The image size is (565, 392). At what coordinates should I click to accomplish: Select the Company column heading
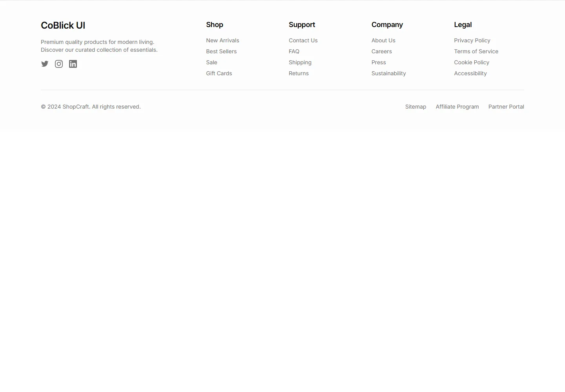[387, 25]
